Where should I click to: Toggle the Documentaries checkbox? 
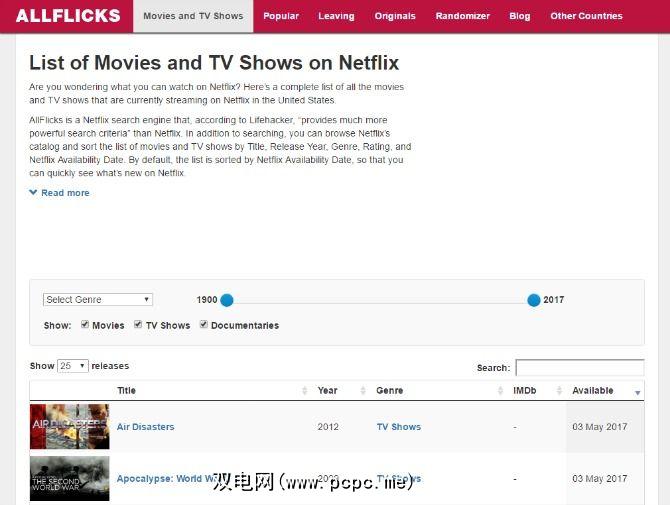tap(204, 324)
